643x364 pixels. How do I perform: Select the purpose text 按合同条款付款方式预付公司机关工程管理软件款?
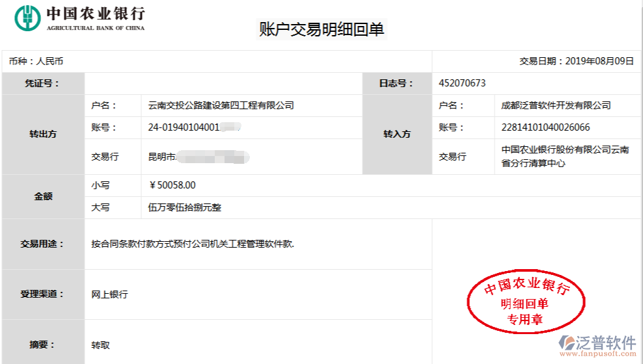(193, 244)
